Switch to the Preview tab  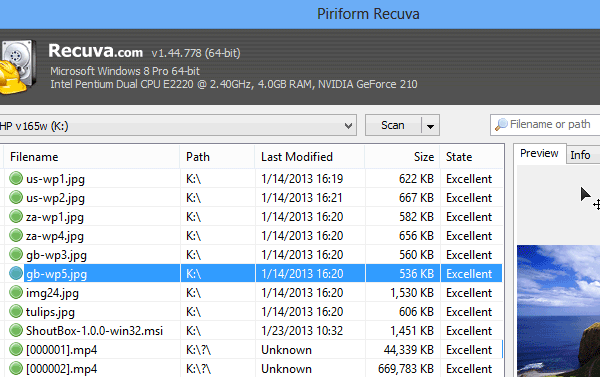[539, 153]
